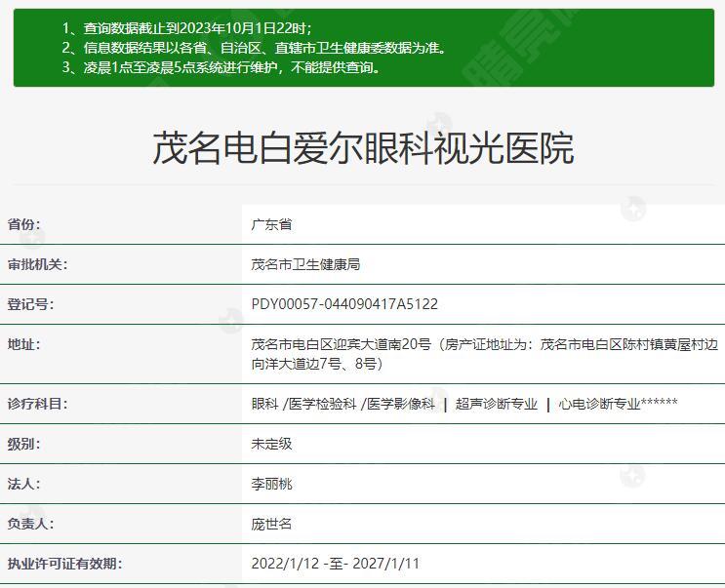Click the 登记号 label
725x588 pixels.
(x=30, y=304)
